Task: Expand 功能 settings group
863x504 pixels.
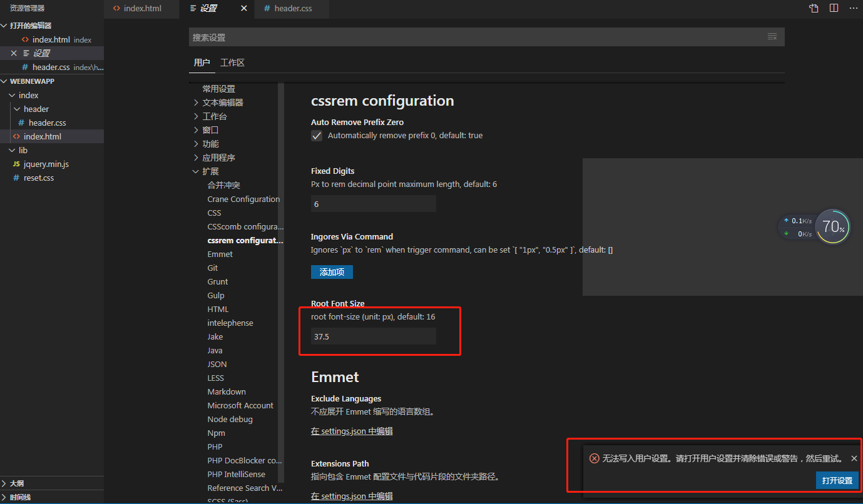Action: click(196, 144)
